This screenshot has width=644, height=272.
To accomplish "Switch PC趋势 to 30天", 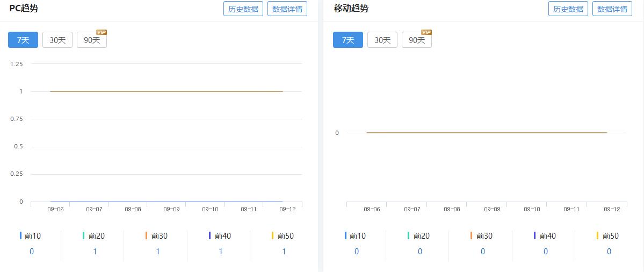I will (x=57, y=40).
